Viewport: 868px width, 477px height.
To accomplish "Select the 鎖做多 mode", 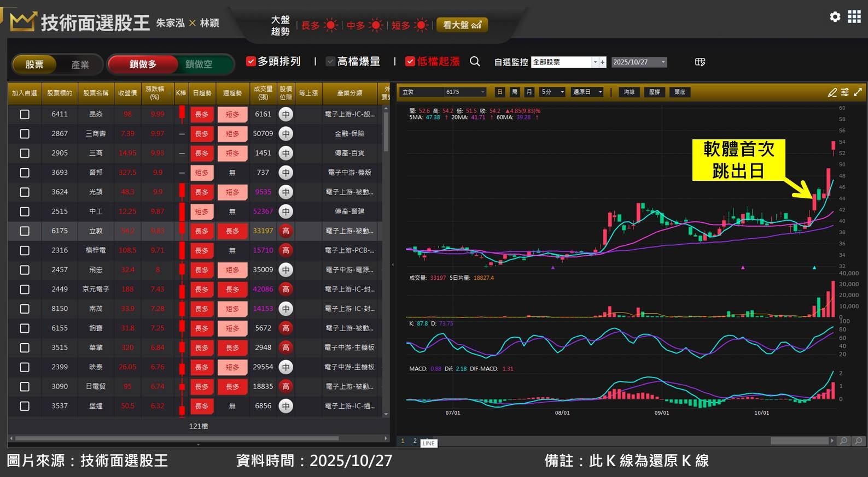I will tap(143, 64).
